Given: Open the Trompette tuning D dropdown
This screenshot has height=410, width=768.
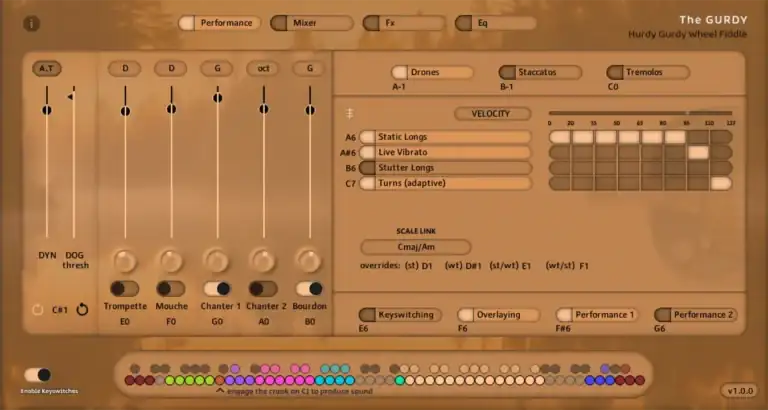Looking at the screenshot, I should 124,69.
